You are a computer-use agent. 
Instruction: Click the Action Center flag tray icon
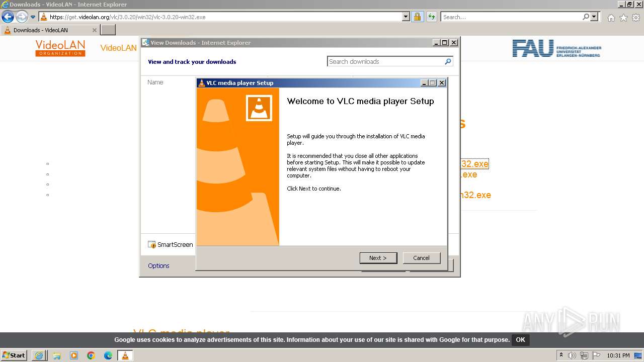click(596, 355)
